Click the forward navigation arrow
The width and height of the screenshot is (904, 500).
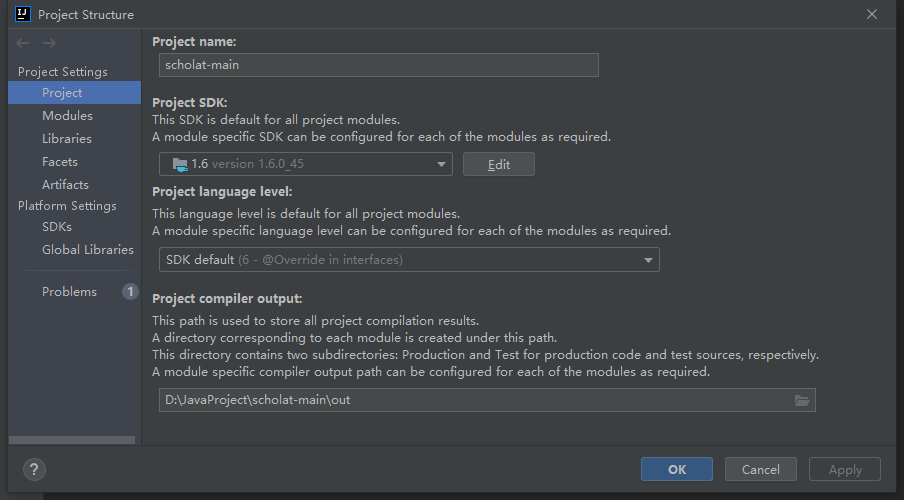[50, 43]
